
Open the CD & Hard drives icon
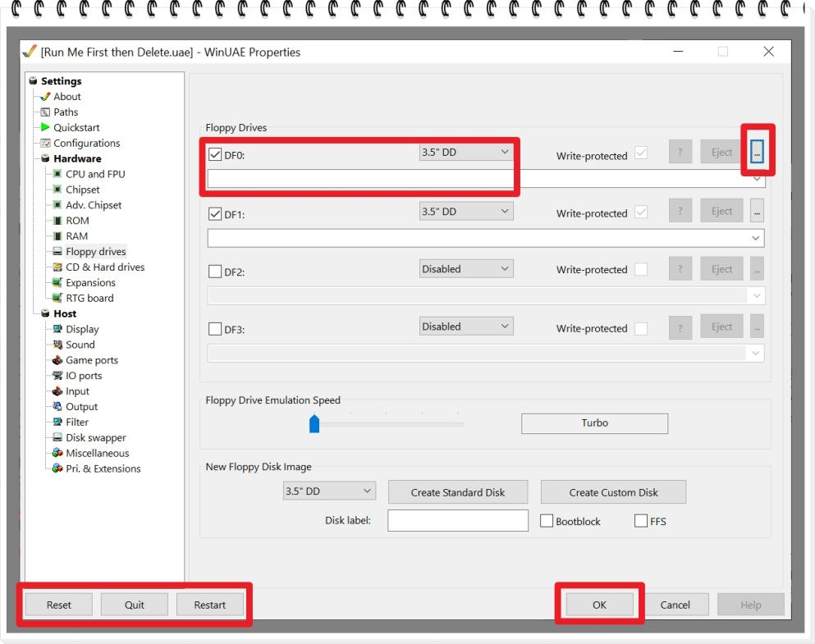pyautogui.click(x=58, y=267)
